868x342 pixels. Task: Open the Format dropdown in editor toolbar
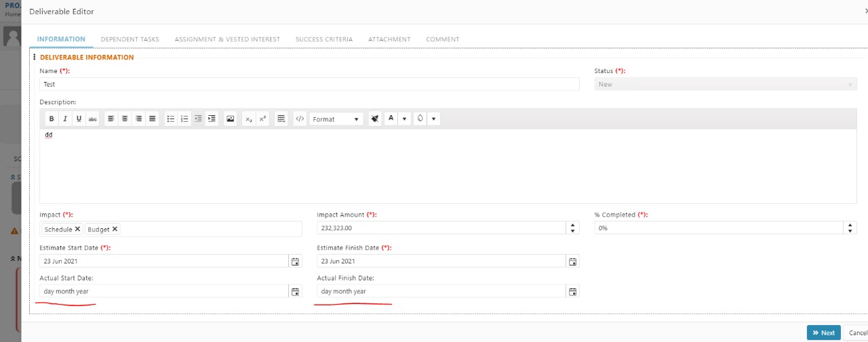[x=337, y=119]
